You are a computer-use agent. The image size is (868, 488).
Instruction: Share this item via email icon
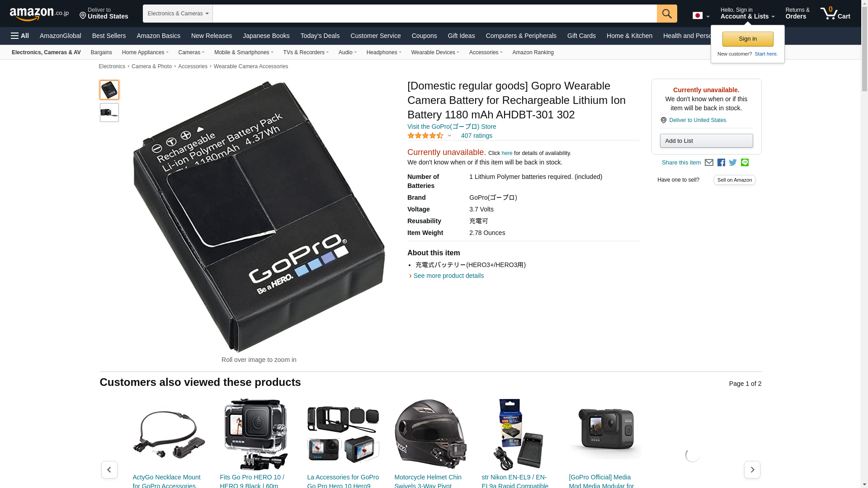point(709,163)
